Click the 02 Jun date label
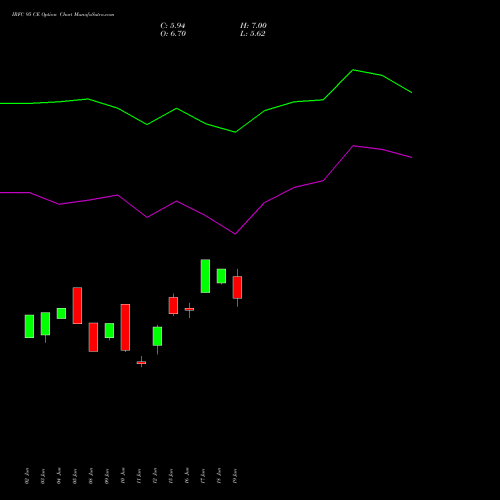 [x=27, y=476]
